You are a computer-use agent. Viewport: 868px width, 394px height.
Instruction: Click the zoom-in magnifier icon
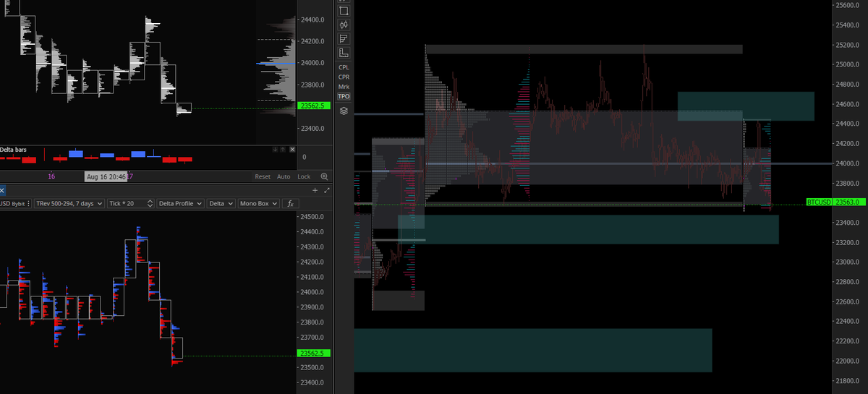point(324,176)
